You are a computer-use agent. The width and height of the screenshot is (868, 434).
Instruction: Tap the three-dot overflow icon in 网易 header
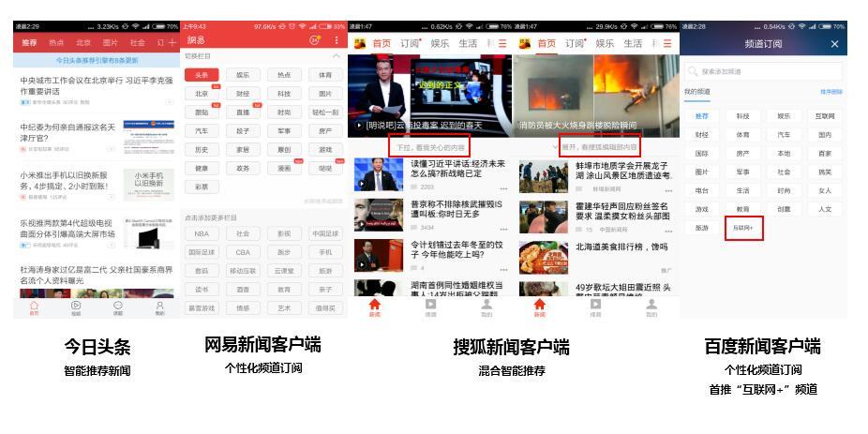(337, 41)
